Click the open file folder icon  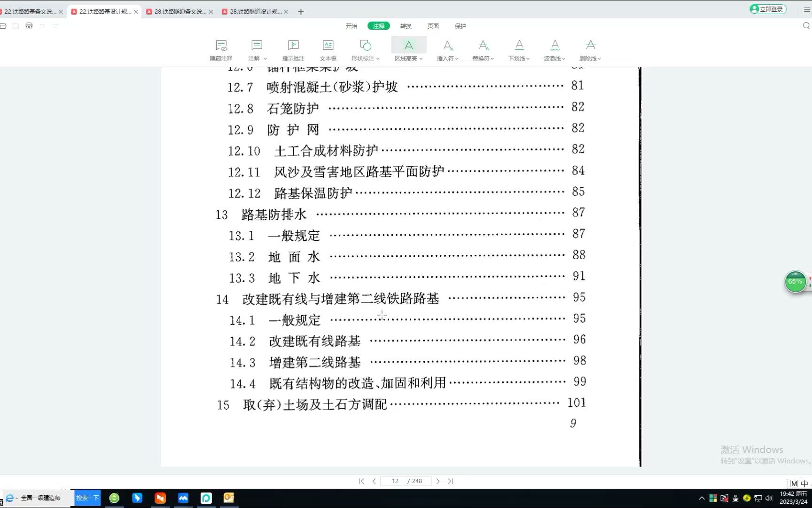(x=3, y=26)
